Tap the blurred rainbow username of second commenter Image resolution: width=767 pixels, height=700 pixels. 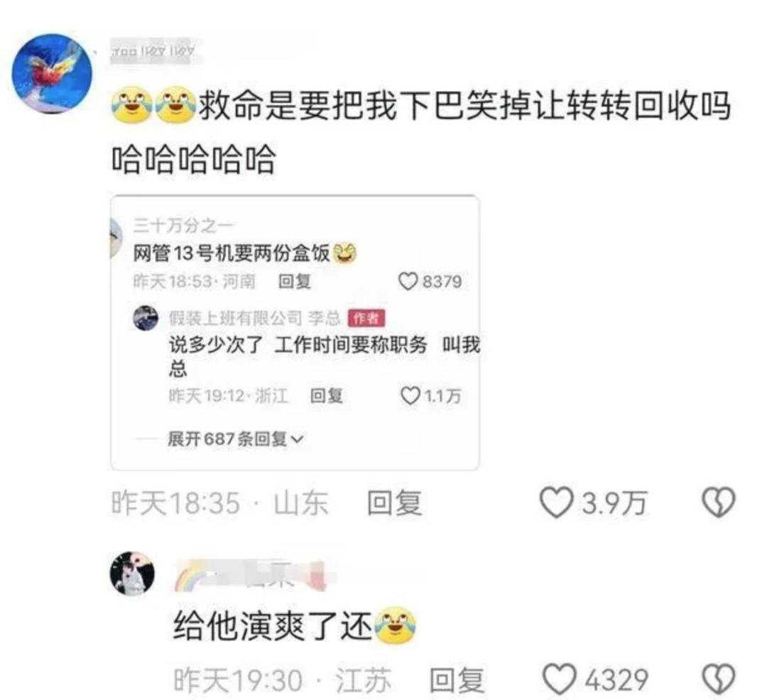click(251, 575)
